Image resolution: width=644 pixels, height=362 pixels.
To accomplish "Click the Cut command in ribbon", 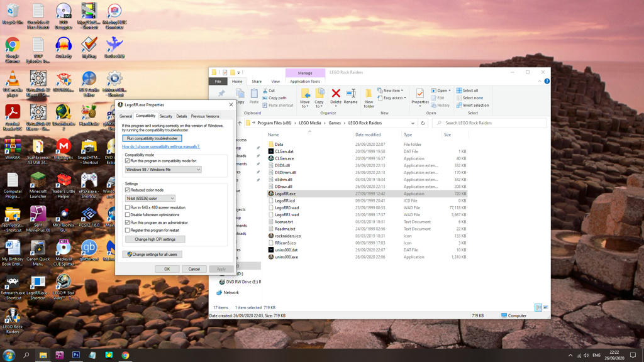I will [269, 90].
